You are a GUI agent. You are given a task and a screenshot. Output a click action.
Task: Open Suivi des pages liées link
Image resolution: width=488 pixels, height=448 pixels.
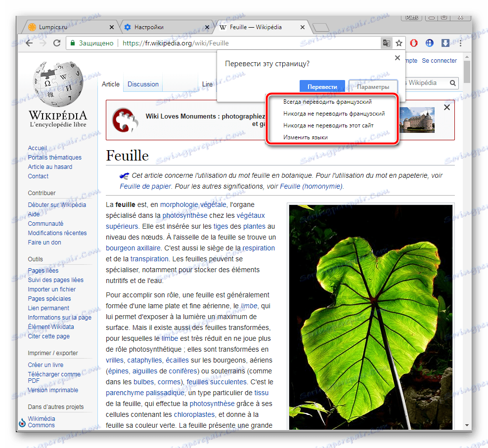(56, 280)
